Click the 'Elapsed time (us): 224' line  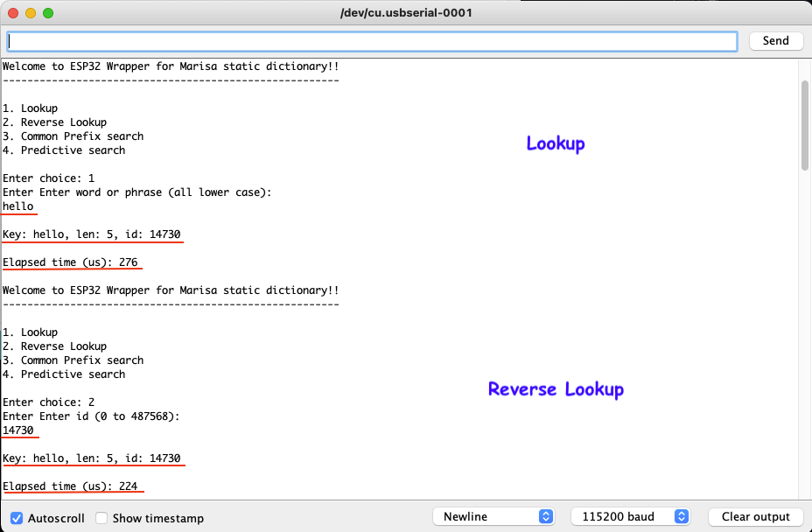70,486
